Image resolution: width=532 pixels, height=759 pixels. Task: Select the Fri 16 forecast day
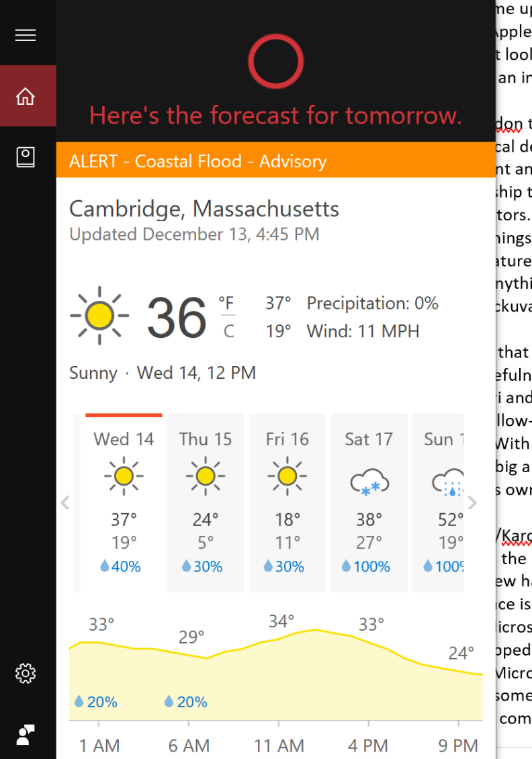click(x=287, y=502)
